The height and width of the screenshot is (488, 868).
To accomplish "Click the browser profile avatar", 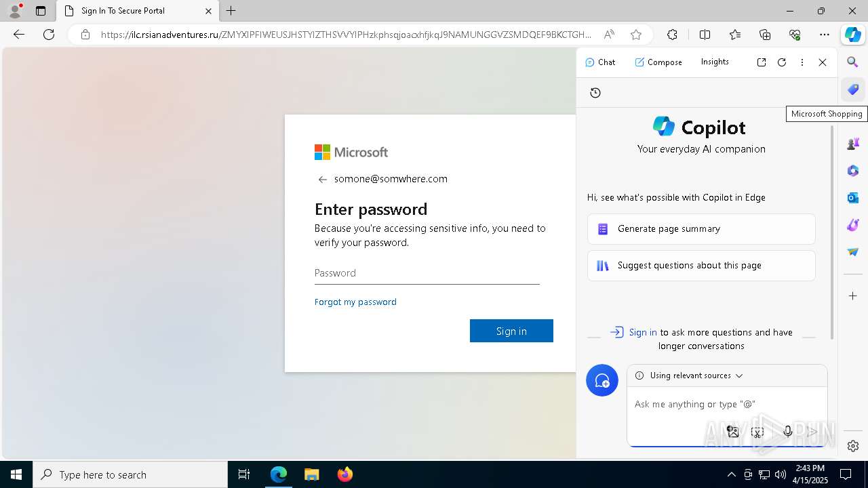I will pos(15,11).
